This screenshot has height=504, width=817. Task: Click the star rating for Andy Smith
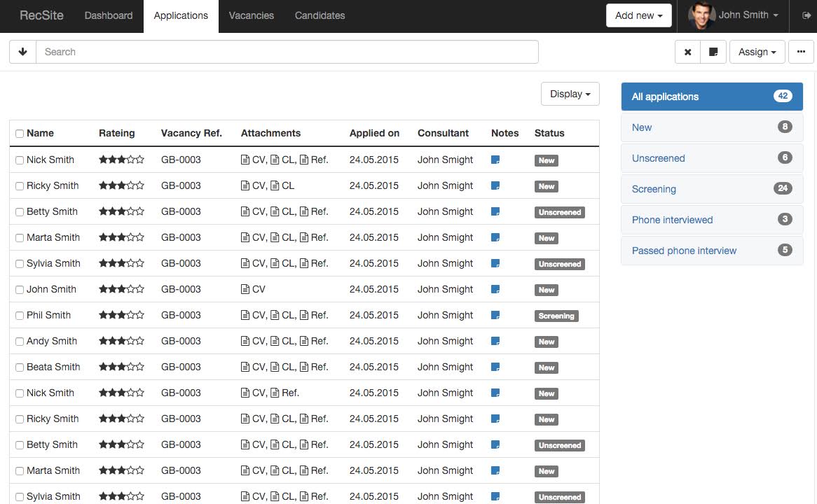[x=121, y=342]
